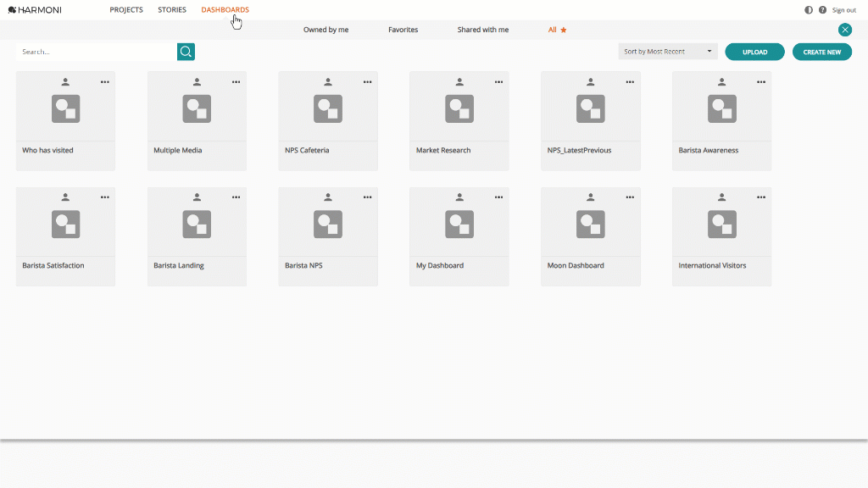Open options menu for Barista Satisfaction
This screenshot has height=488, width=868.
(x=104, y=197)
